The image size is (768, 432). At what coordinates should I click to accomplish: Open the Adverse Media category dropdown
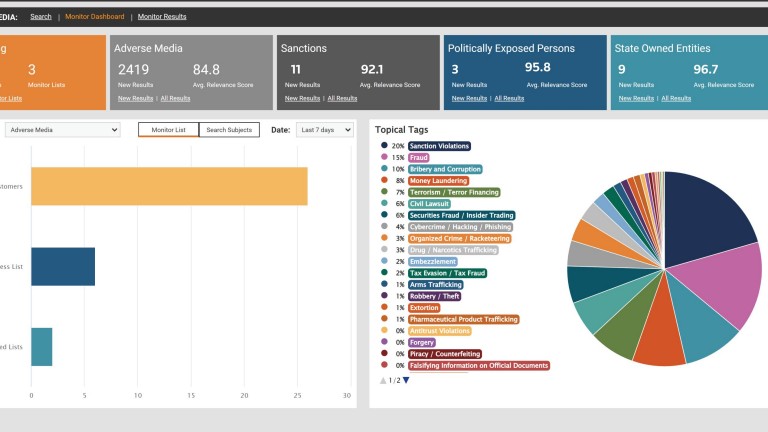[62, 130]
